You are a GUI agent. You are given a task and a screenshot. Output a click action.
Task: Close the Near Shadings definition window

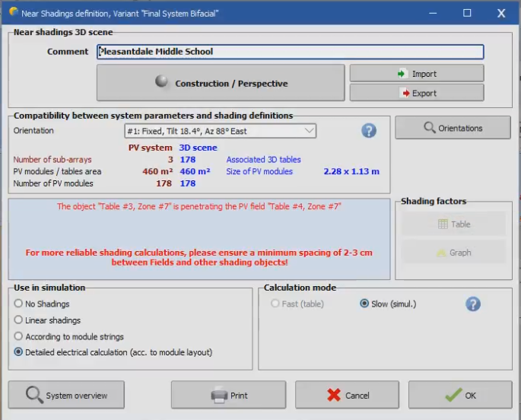coord(501,13)
